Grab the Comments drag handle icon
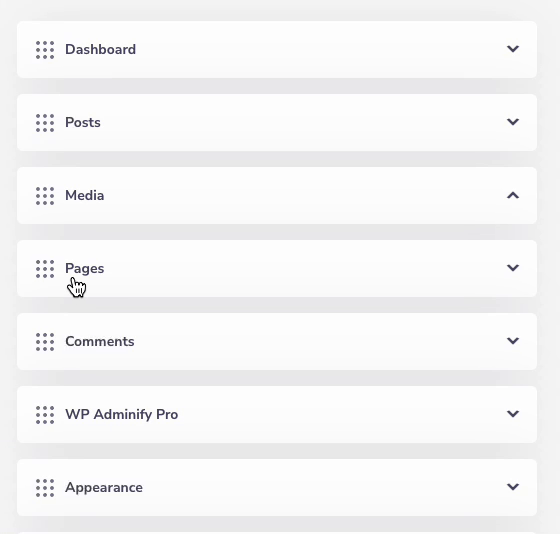The height and width of the screenshot is (534, 560). coord(45,342)
